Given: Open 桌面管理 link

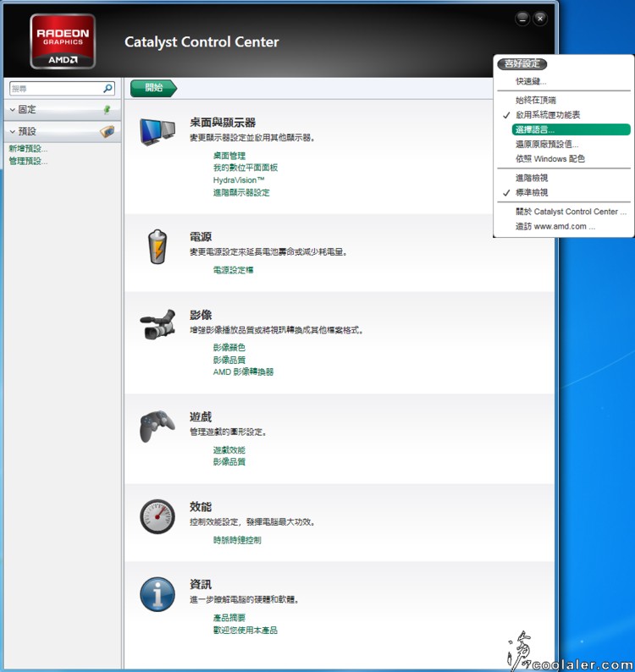Looking at the screenshot, I should [x=229, y=156].
